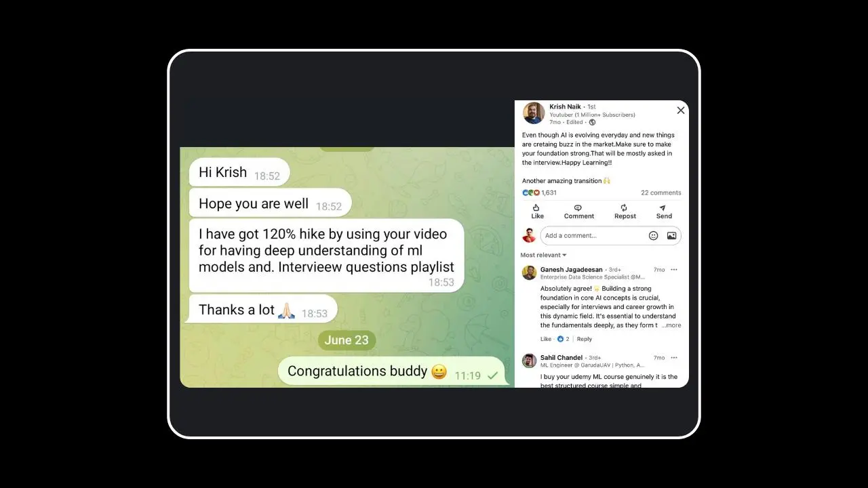Open the 22 comments link

coord(661,192)
